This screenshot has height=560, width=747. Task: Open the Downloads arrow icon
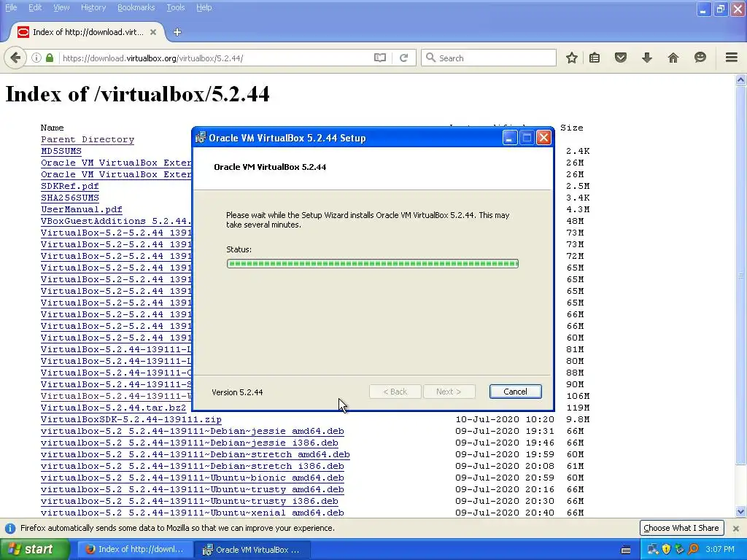[647, 58]
